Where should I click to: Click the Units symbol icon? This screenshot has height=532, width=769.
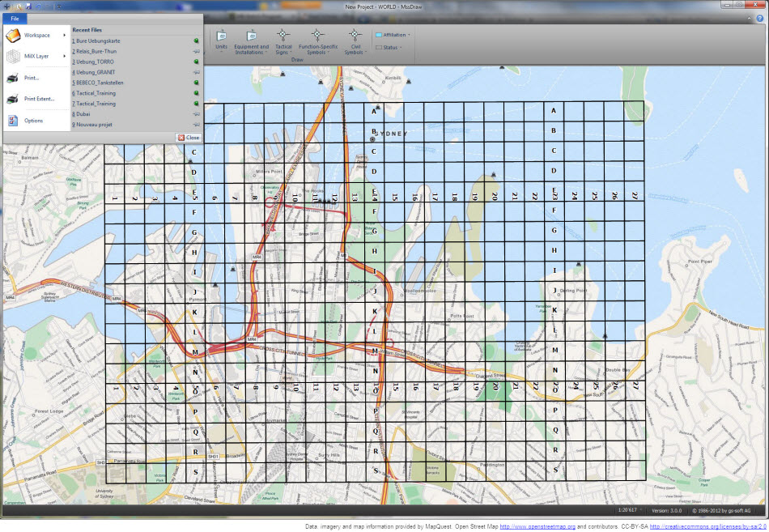pyautogui.click(x=221, y=36)
